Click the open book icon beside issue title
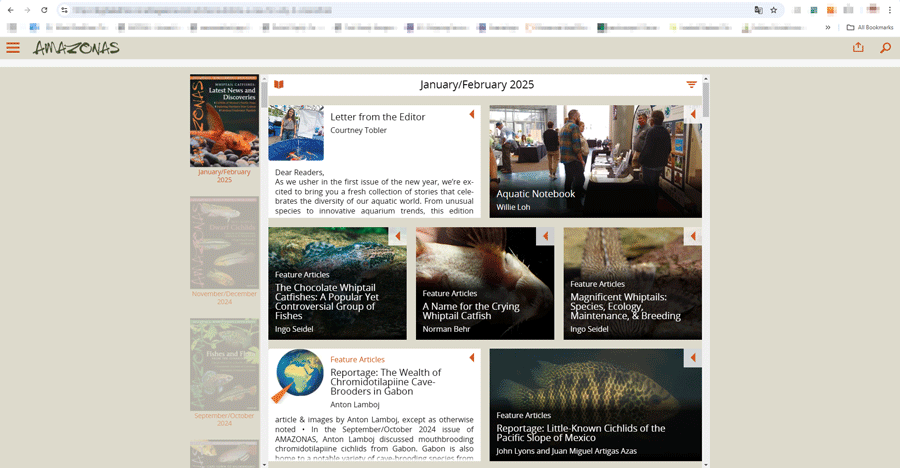 pyautogui.click(x=279, y=84)
